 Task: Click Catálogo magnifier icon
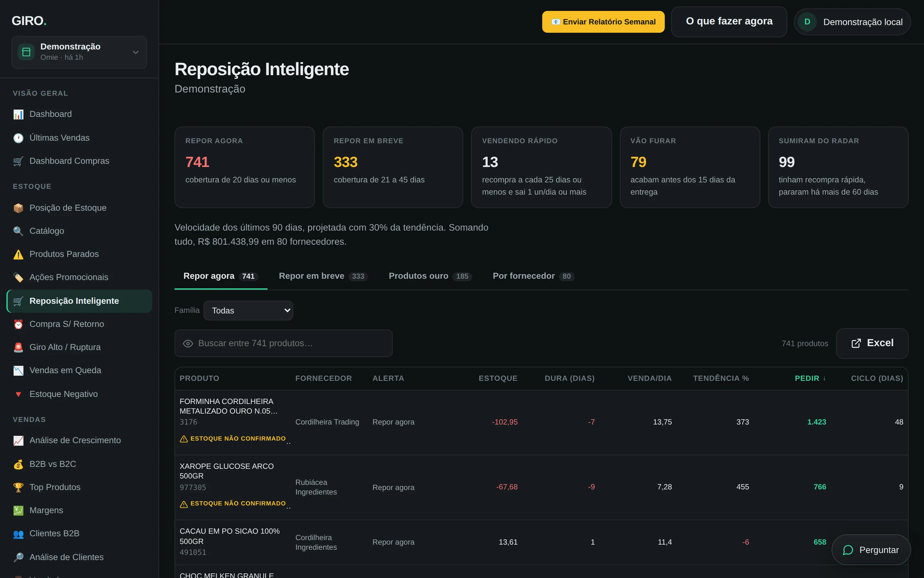(x=18, y=231)
